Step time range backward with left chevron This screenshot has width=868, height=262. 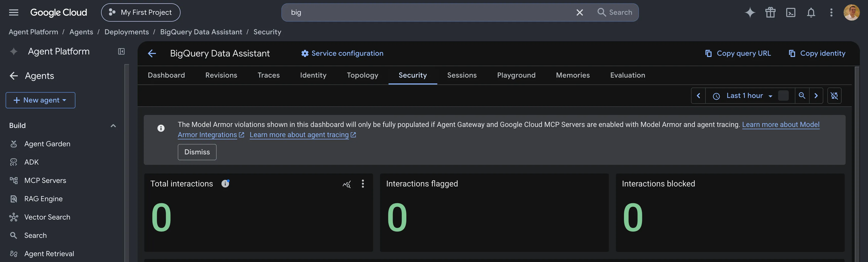tap(698, 96)
